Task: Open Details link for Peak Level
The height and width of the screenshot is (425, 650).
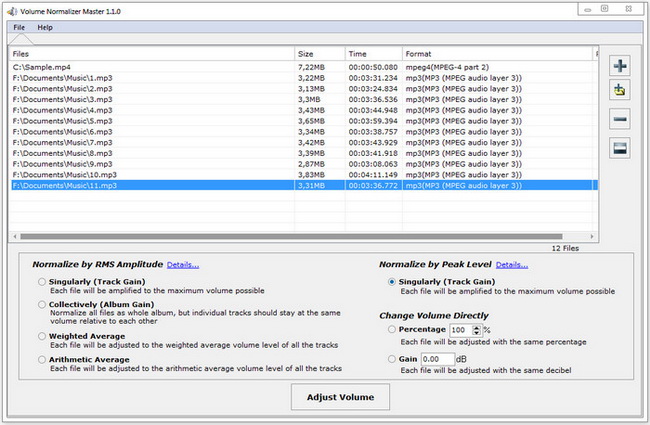Action: point(512,265)
